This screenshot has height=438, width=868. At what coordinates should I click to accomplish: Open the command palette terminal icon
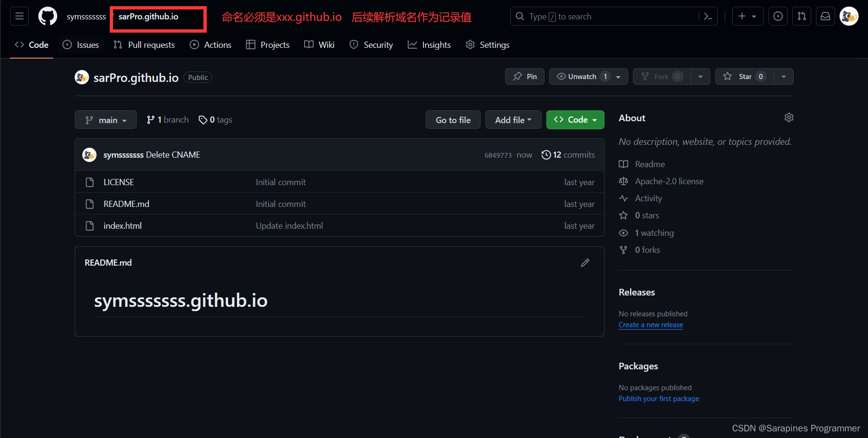pos(708,16)
